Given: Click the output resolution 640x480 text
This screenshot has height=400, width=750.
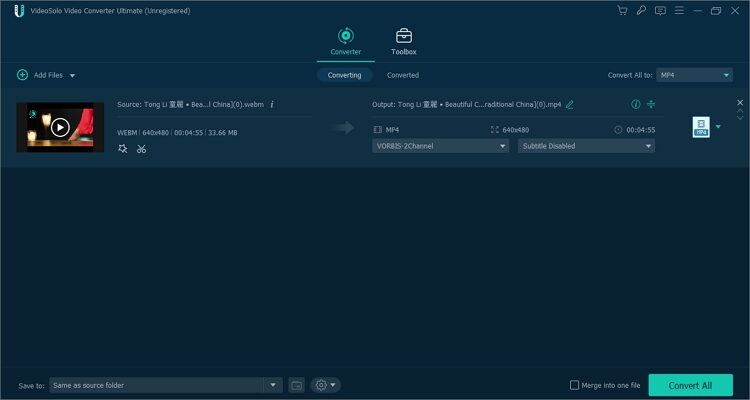Looking at the screenshot, I should [x=516, y=130].
